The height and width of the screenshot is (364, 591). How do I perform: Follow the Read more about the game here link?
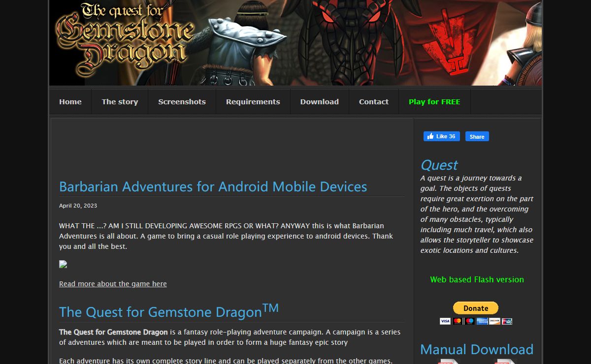tap(113, 284)
